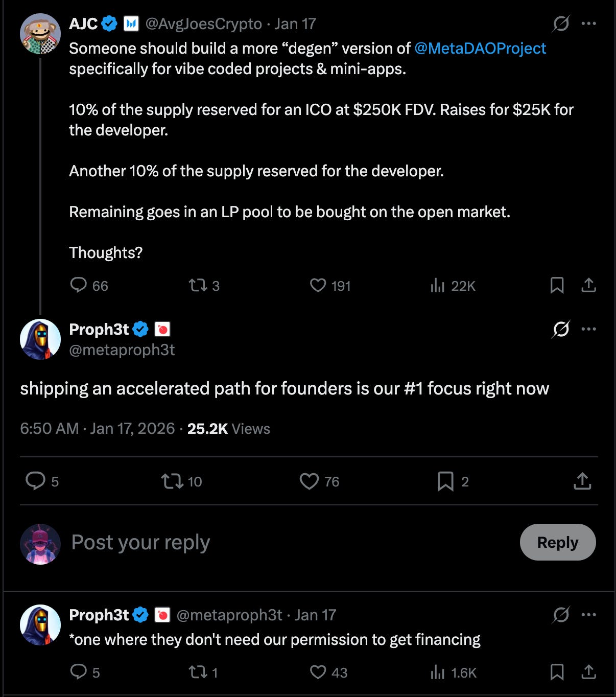Open more options menu on AJC's post
This screenshot has width=616, height=697.
589,24
